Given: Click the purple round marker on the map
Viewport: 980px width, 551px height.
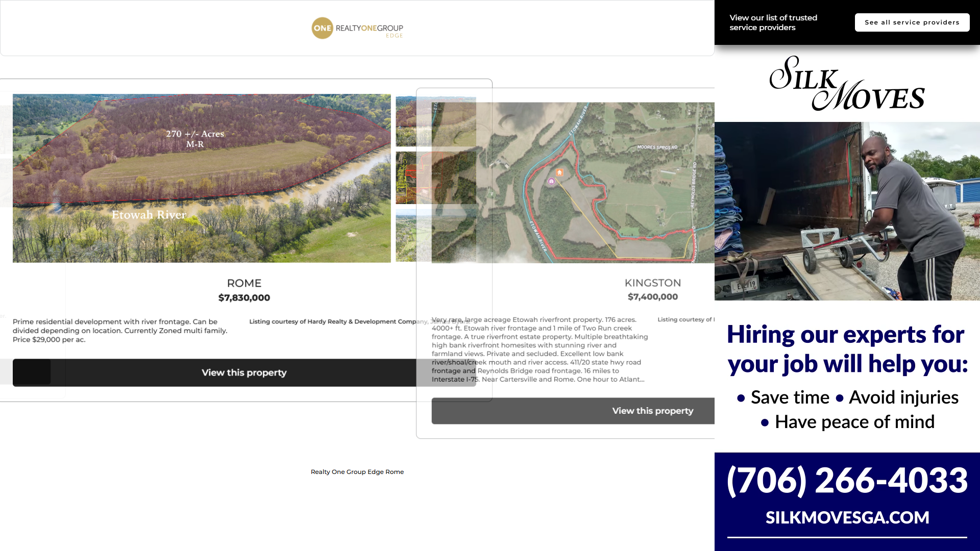Looking at the screenshot, I should [551, 181].
